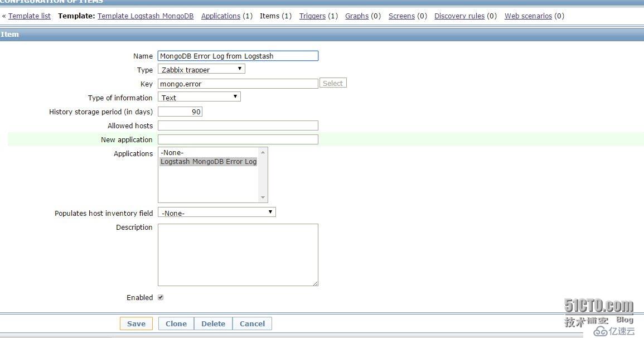Open the Populates host inventory field dropdown
This screenshot has width=644, height=338.
click(216, 213)
